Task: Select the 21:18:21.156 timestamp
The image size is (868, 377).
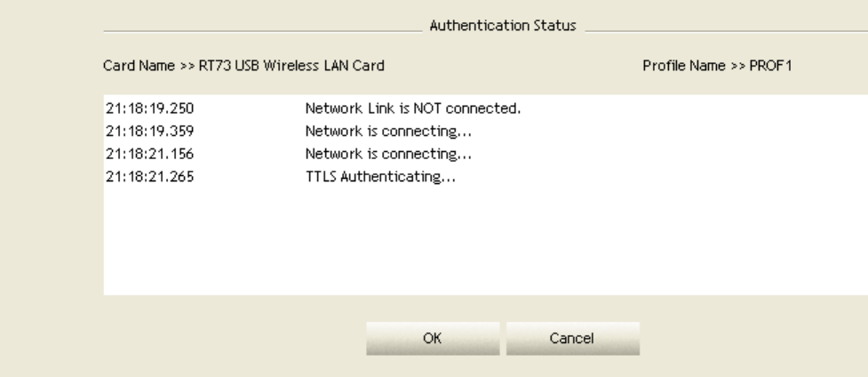Action: 138,154
